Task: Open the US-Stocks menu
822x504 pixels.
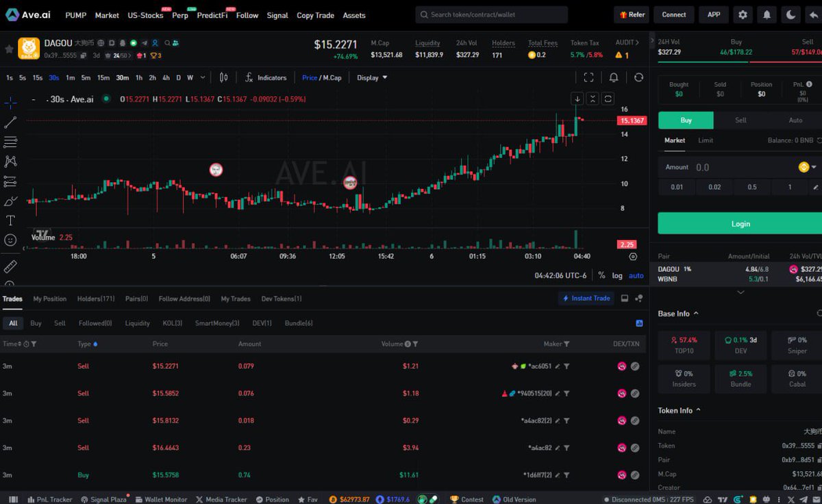Action: 145,15
